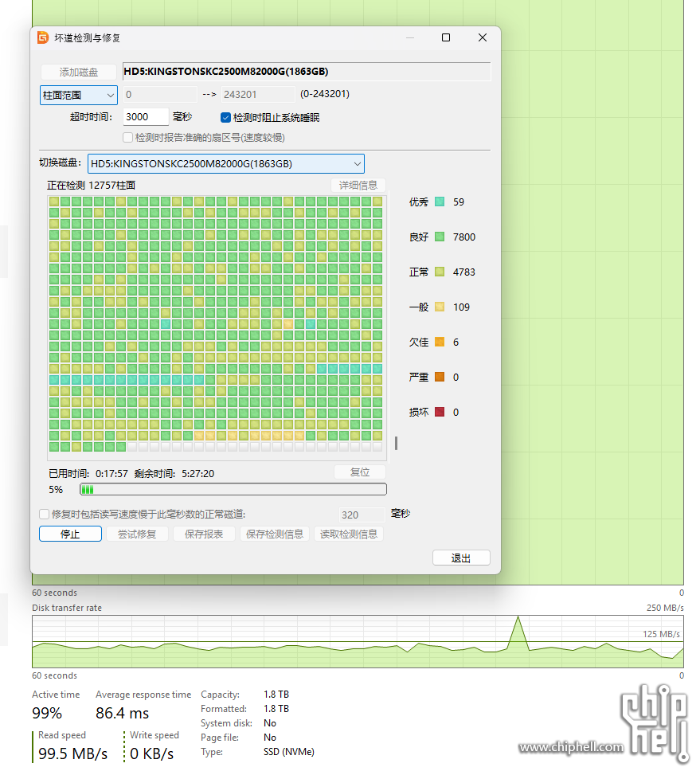
Task: Click the 一般 count value 109
Action: coord(461,307)
